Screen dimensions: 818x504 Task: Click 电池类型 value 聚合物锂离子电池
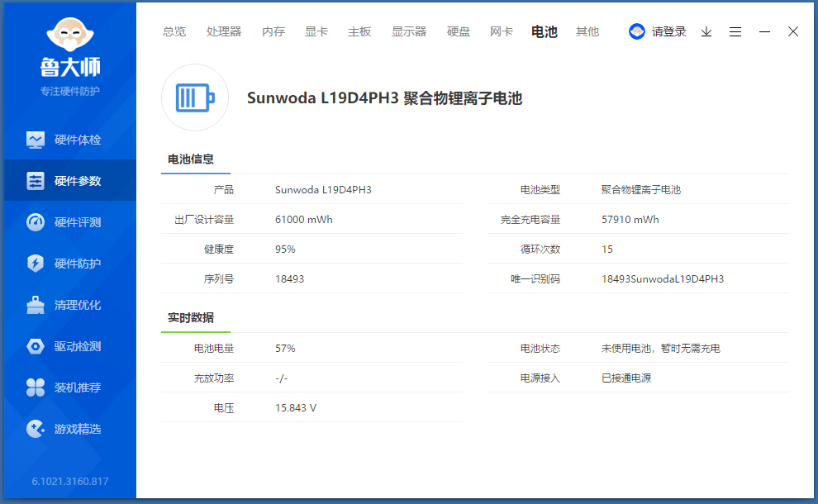641,189
